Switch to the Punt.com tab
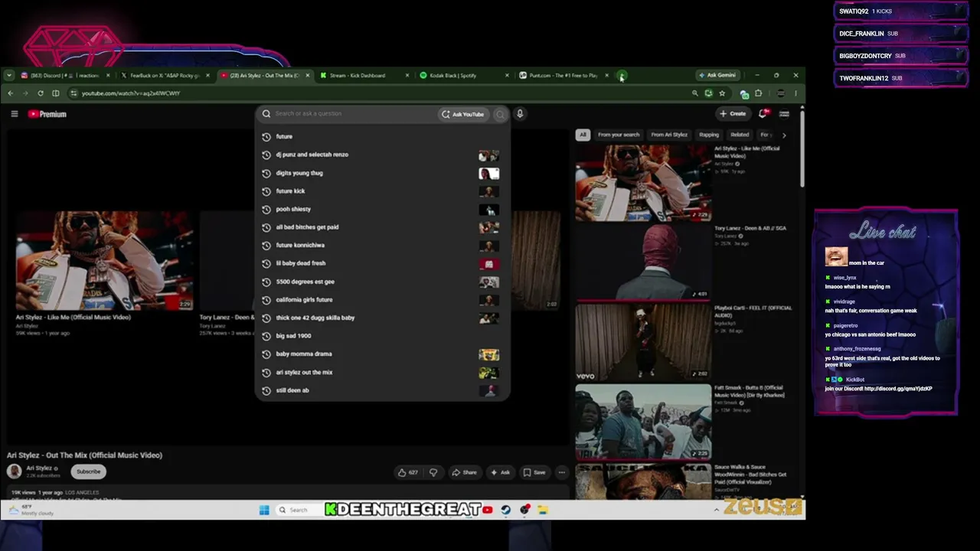 [x=563, y=76]
